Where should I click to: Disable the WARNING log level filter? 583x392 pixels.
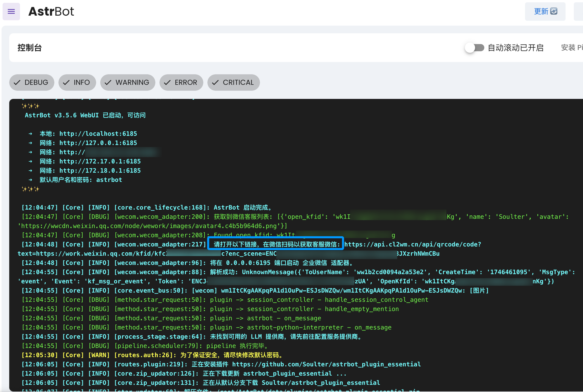tap(132, 82)
